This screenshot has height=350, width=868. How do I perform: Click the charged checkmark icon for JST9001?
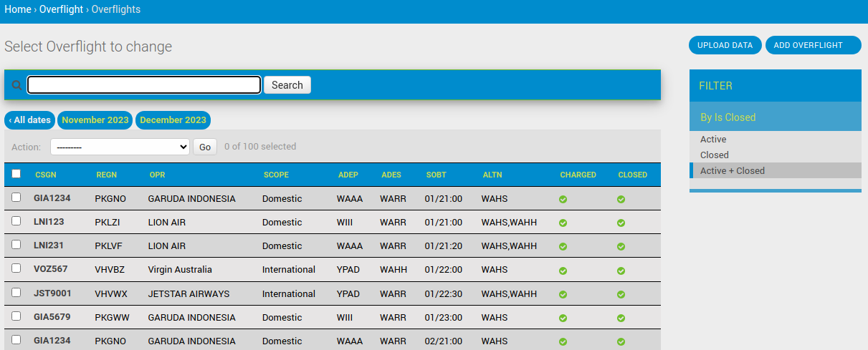563,294
